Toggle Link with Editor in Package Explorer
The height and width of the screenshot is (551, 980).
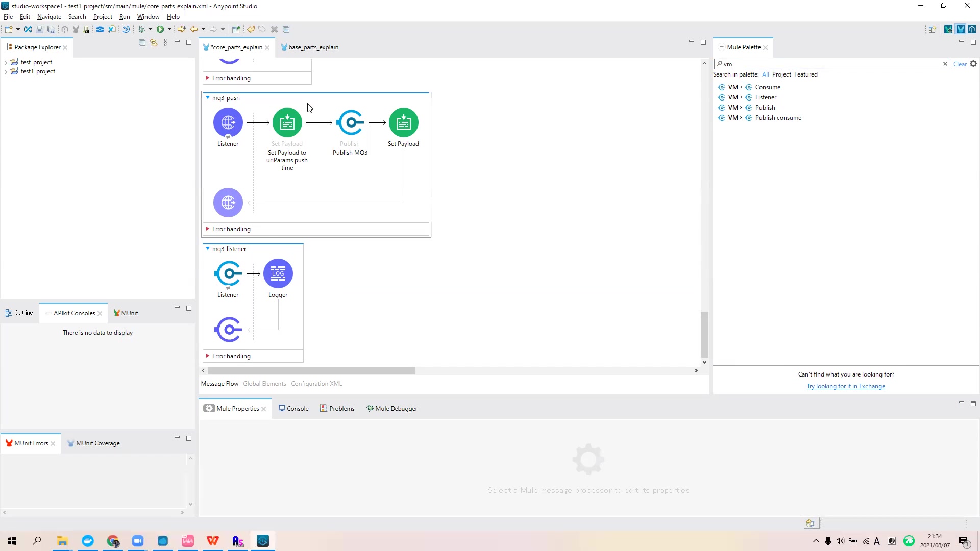pyautogui.click(x=153, y=42)
